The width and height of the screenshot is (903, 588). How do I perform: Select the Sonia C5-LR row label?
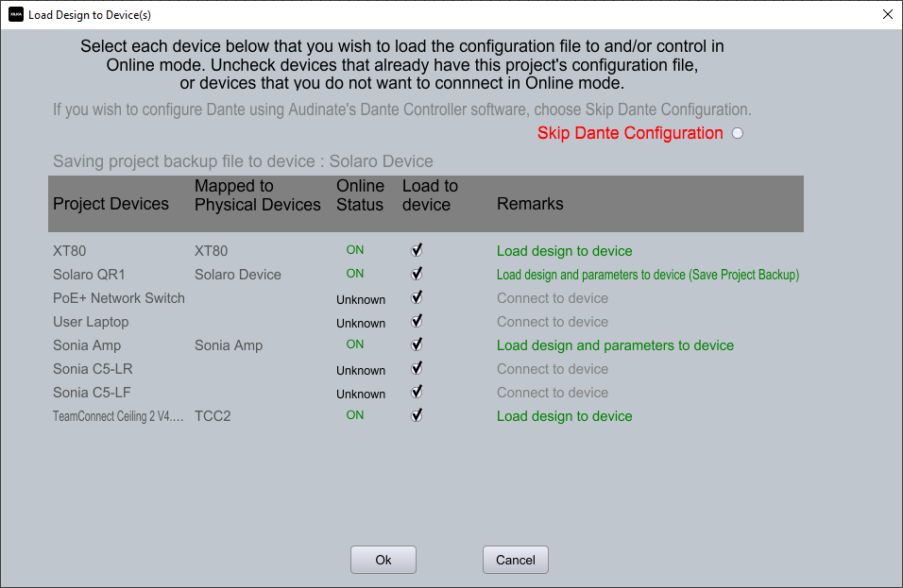click(93, 369)
